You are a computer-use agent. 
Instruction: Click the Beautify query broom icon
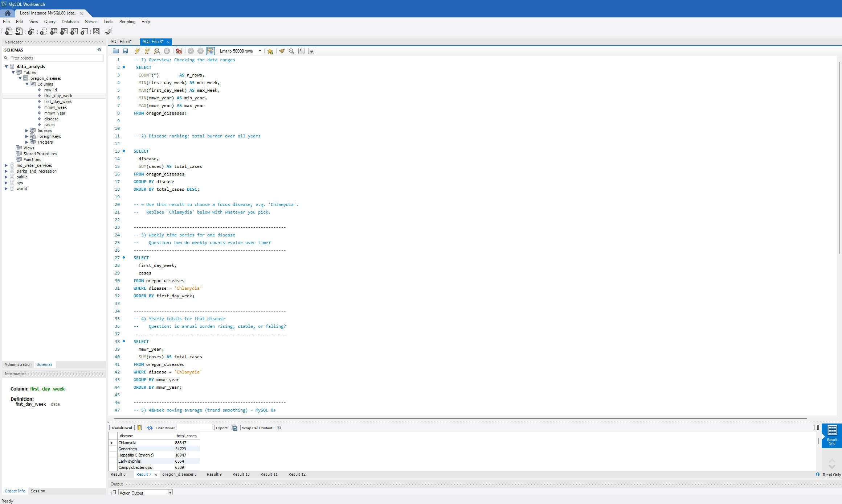point(282,51)
